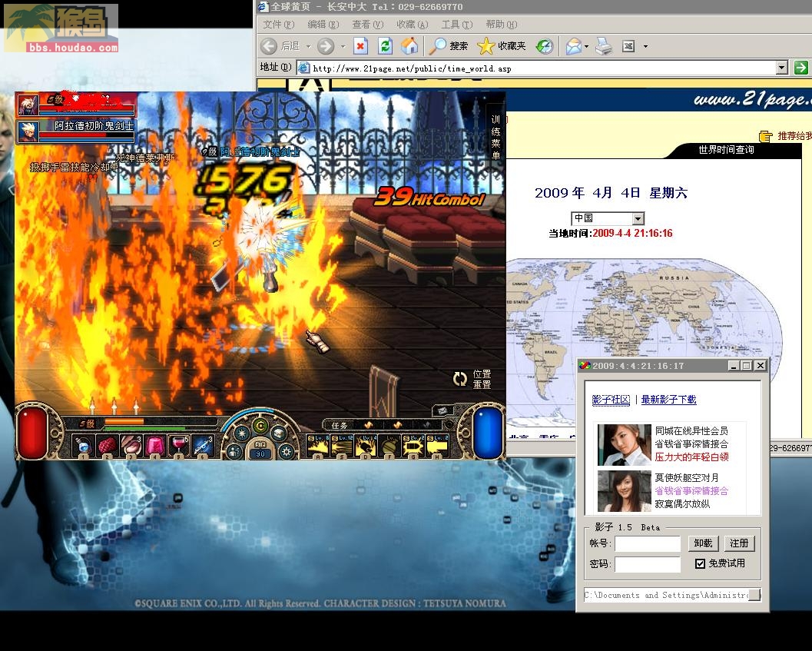Image resolution: width=812 pixels, height=651 pixels.
Task: Click the 推荐给我 recommend folder icon on the web page
Action: pos(765,136)
